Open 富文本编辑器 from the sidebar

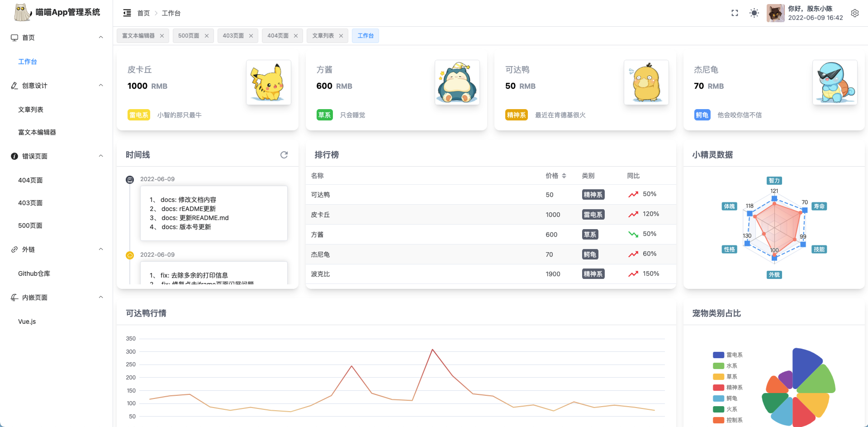(x=37, y=132)
